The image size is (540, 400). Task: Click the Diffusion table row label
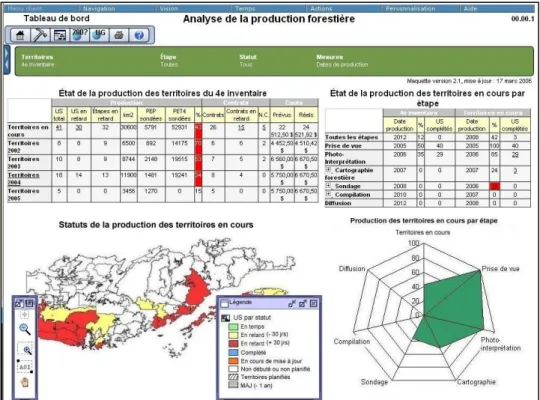(x=338, y=203)
